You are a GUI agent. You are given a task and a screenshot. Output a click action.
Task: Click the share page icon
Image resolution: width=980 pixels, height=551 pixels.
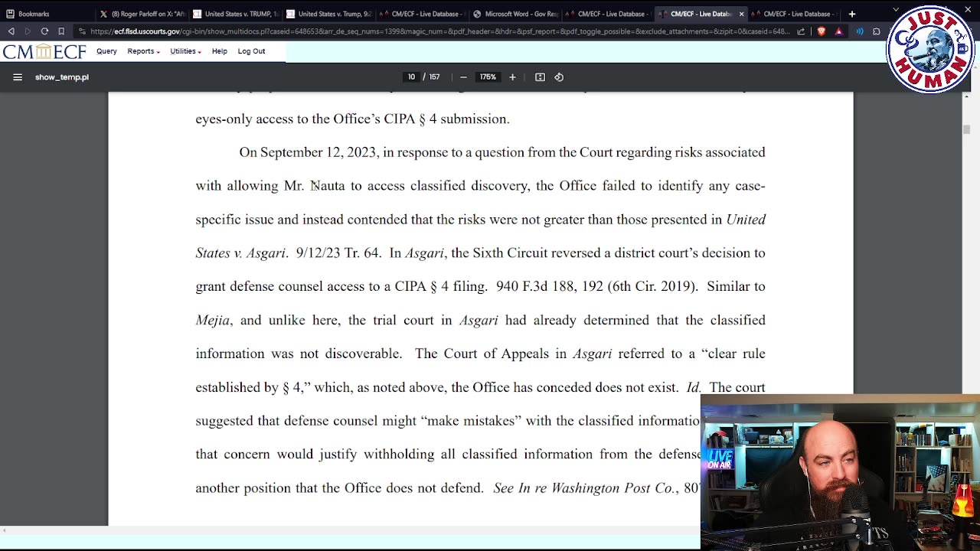point(801,31)
